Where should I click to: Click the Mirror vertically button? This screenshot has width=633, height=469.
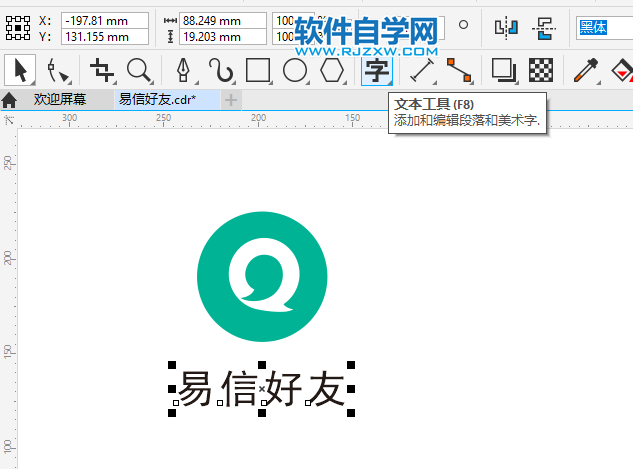(x=544, y=28)
